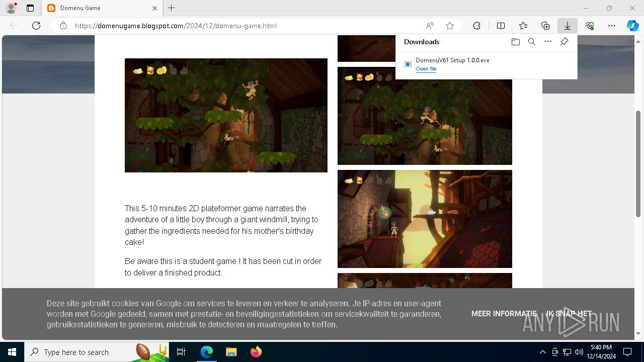Click MEER INFORMATIE in cookie banner

tap(504, 314)
